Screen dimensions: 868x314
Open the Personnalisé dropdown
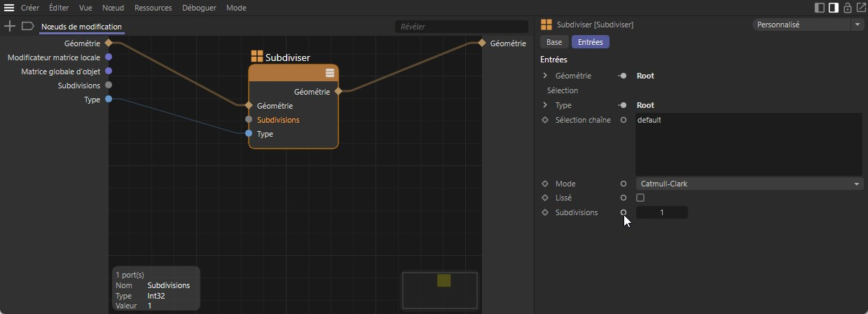[808, 25]
